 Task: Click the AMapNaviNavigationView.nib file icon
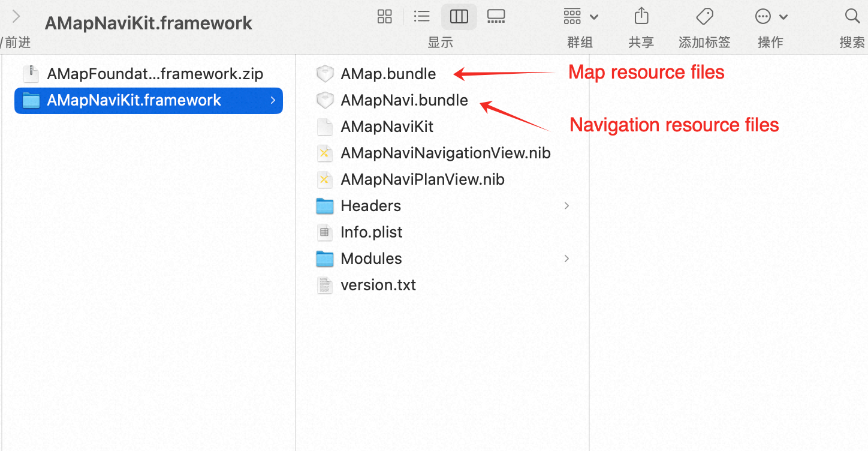point(324,153)
